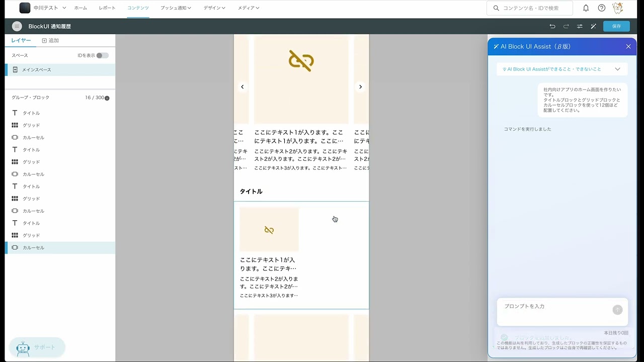Send the prompt with the arrow button
Screen dimensions: 644x362
coord(617,310)
